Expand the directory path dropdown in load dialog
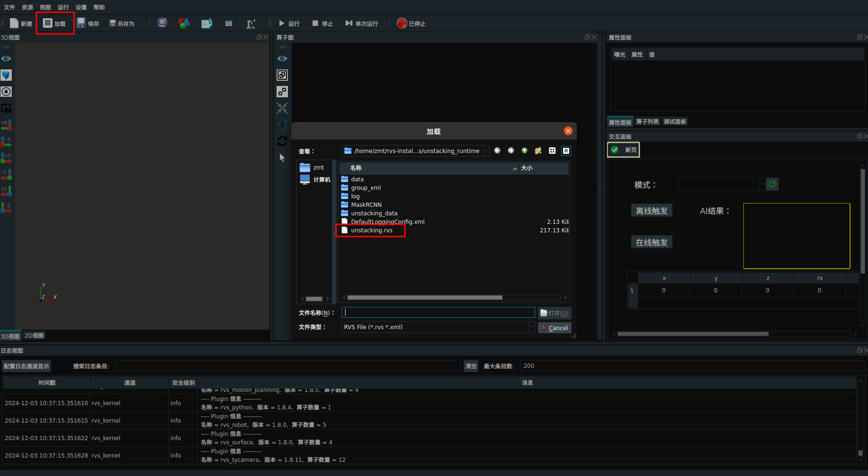Image resolution: width=868 pixels, height=476 pixels. pyautogui.click(x=486, y=151)
